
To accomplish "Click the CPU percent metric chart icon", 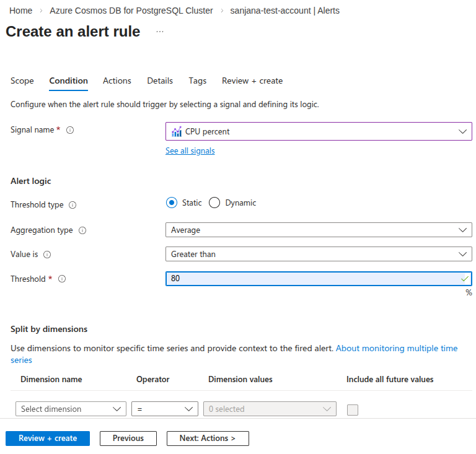I will coord(177,132).
